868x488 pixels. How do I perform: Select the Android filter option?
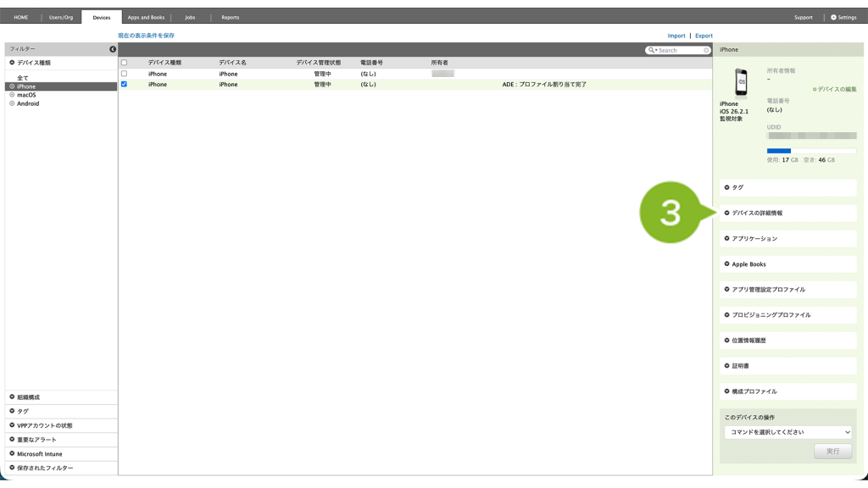point(28,103)
